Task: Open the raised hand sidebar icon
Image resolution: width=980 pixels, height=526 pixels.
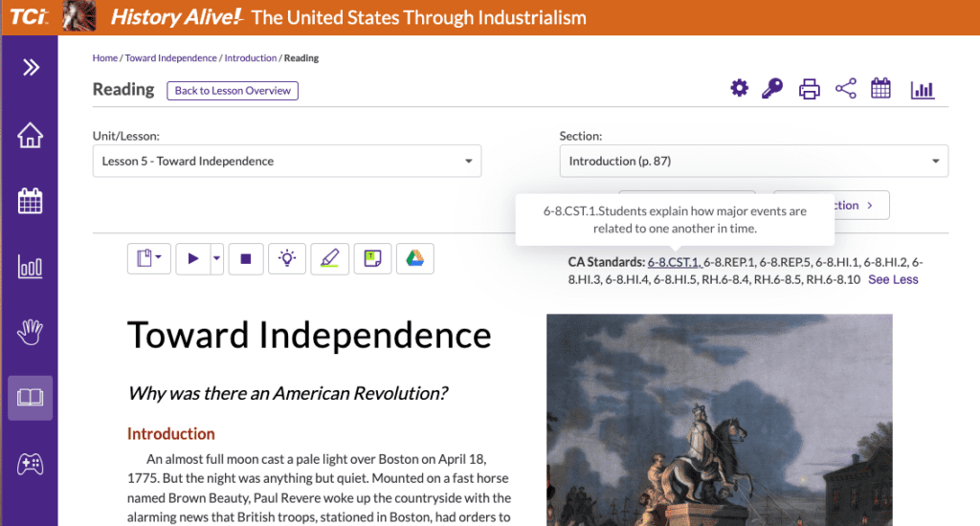Action: (x=30, y=332)
